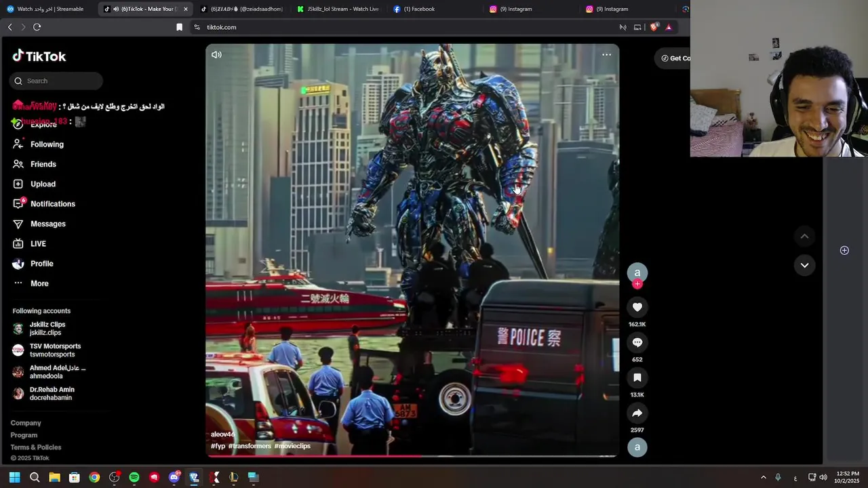Open comments on the Transformers video
868x488 pixels.
637,342
